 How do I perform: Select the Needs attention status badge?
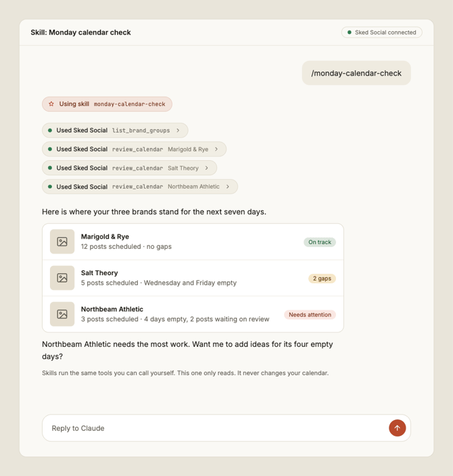[310, 314]
